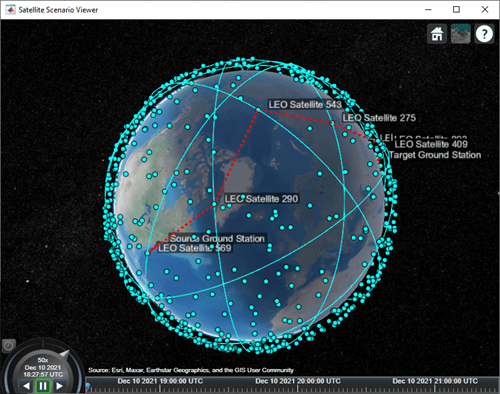Click the Source Ground Station label

tap(217, 238)
